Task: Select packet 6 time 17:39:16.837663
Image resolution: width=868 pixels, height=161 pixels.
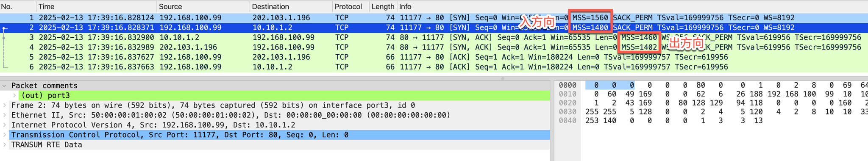Action: pyautogui.click(x=96, y=67)
